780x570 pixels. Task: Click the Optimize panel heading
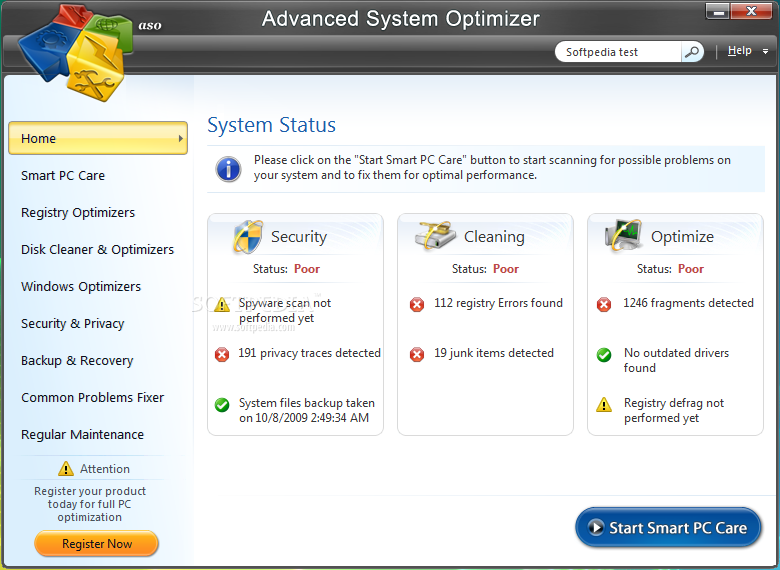pos(682,237)
